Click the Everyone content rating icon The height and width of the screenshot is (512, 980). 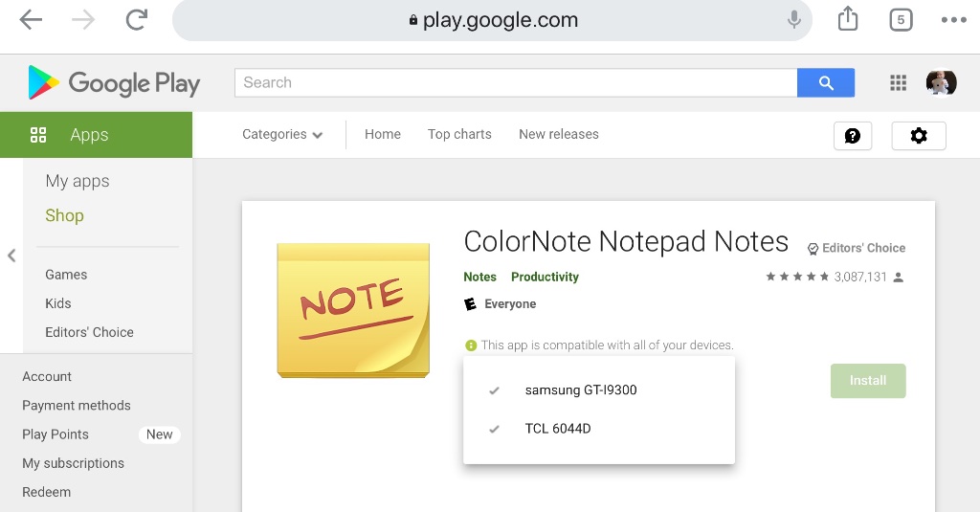pyautogui.click(x=470, y=303)
